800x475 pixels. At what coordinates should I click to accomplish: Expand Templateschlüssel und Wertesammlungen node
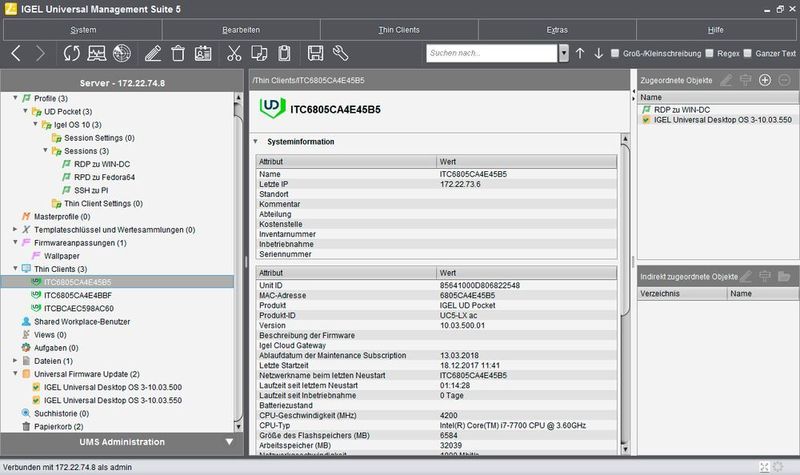(x=15, y=229)
